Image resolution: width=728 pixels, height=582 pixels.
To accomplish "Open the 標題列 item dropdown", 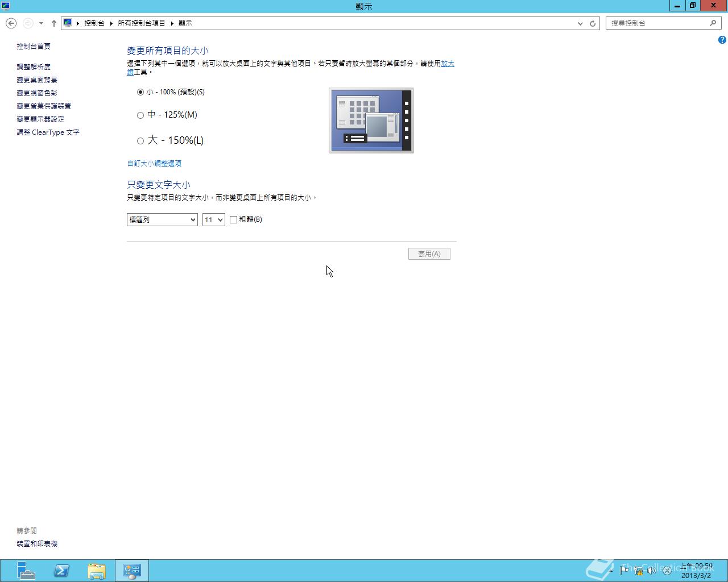I will (x=162, y=219).
